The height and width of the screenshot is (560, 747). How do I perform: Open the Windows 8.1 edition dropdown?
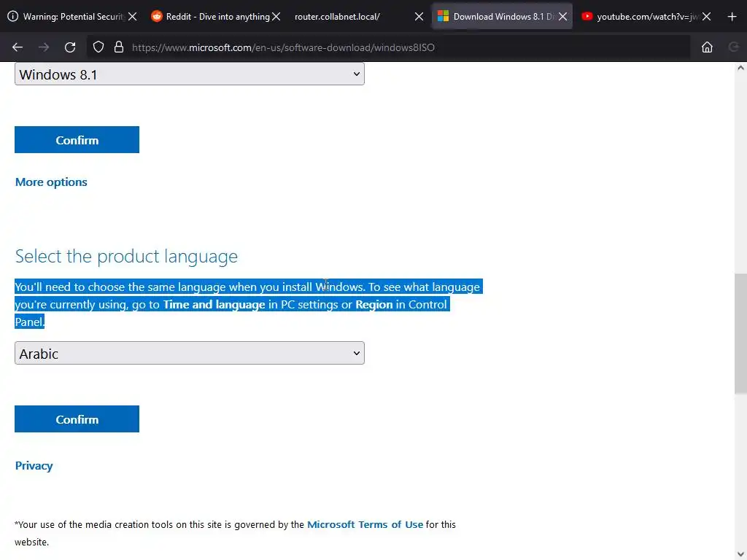190,74
